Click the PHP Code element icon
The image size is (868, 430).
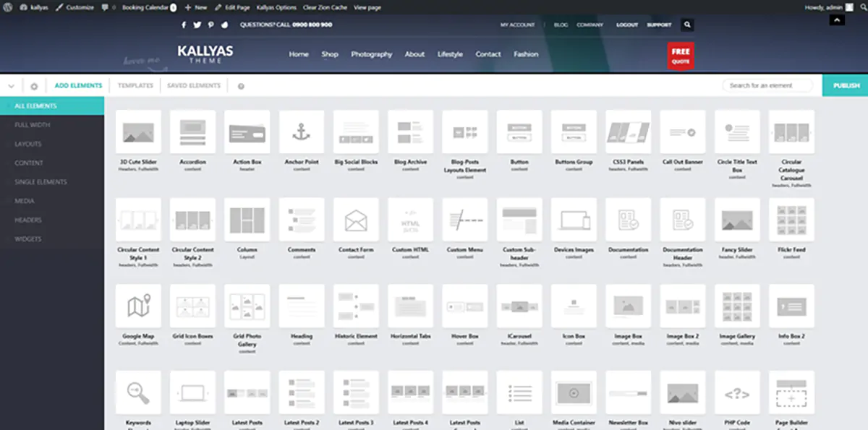(x=737, y=393)
